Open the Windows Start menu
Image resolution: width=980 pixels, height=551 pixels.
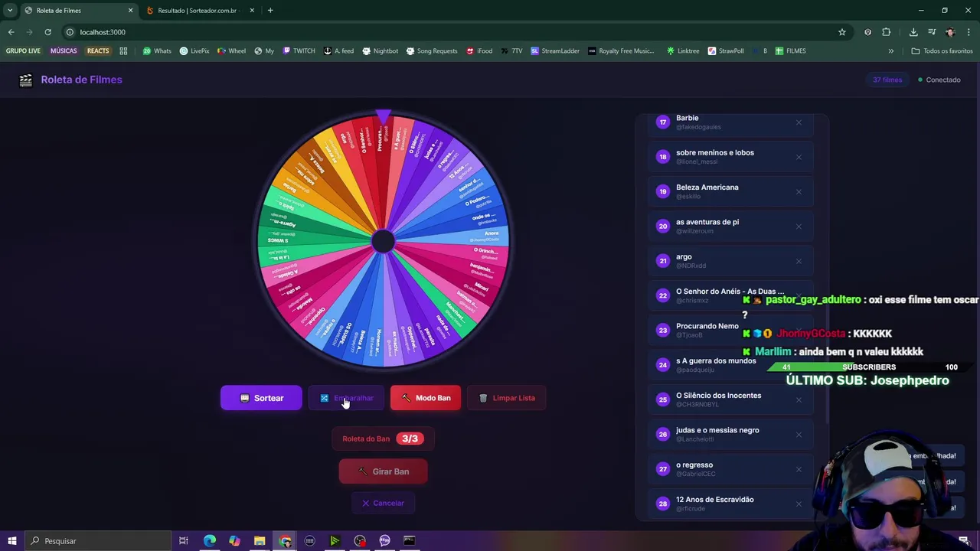(x=11, y=541)
